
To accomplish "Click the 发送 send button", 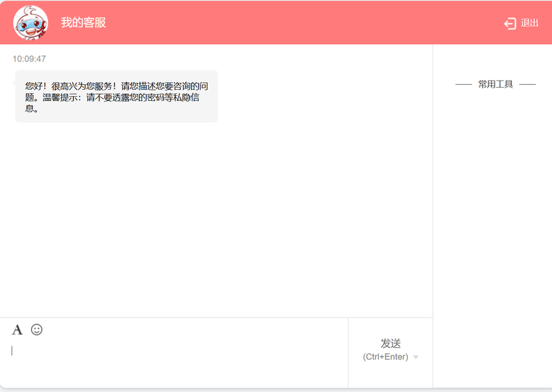I will tap(391, 344).
